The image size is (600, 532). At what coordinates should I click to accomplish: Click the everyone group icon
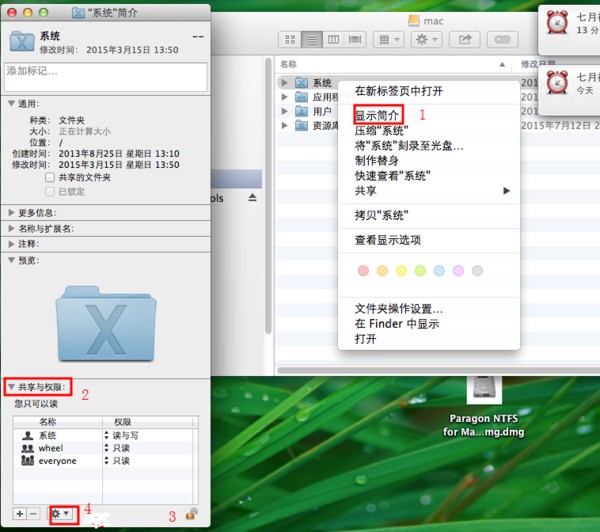click(28, 461)
